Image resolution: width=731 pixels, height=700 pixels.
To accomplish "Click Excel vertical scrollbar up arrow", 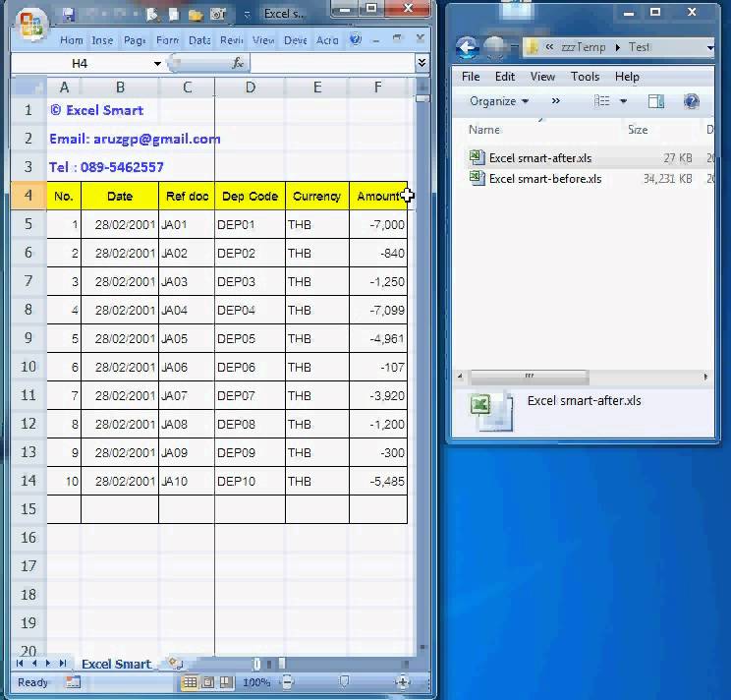I will tap(422, 86).
